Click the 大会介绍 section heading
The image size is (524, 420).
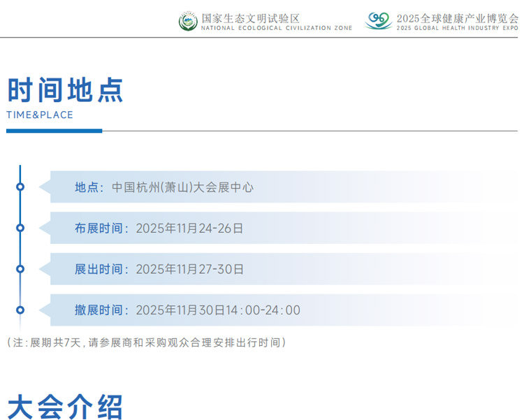[65, 407]
